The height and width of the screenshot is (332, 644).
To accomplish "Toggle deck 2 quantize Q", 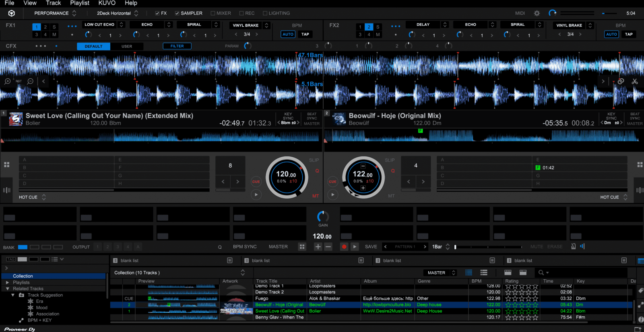I will click(x=393, y=171).
